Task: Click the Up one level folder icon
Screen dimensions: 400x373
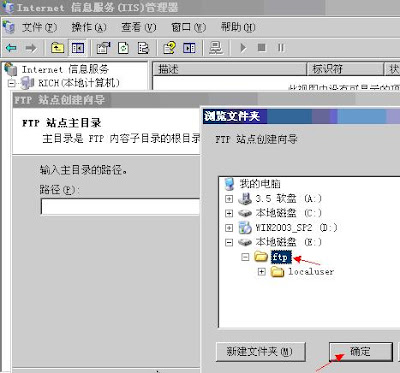Action: pyautogui.click(x=58, y=48)
